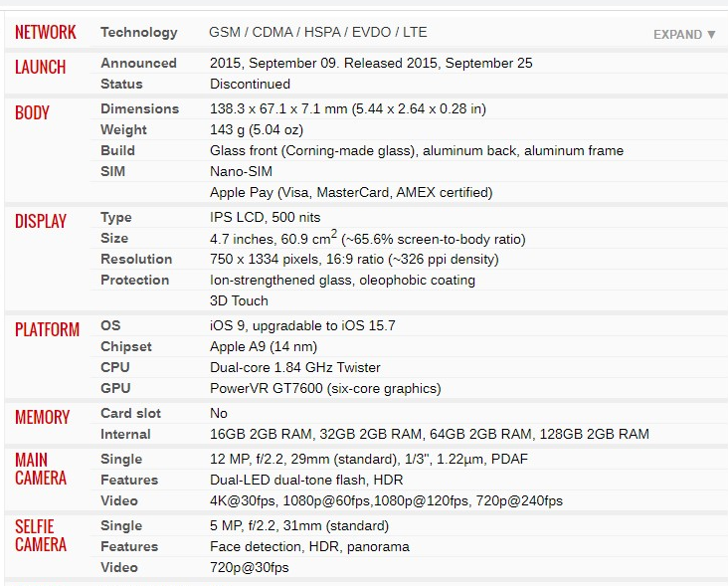Click the Chipset spec label
728x586 pixels.
click(126, 346)
